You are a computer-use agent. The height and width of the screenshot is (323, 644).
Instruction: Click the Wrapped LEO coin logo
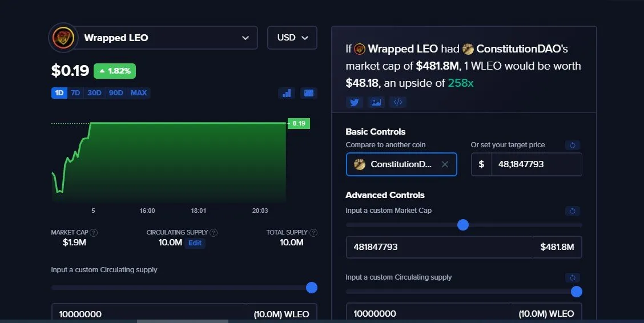(63, 38)
